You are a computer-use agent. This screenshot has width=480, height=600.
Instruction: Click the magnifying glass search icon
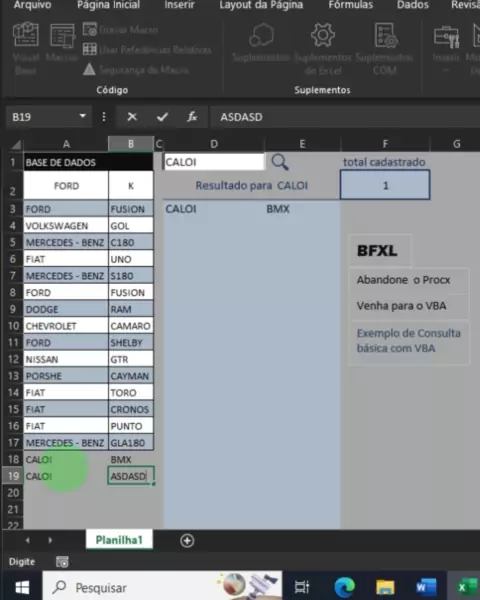click(280, 162)
